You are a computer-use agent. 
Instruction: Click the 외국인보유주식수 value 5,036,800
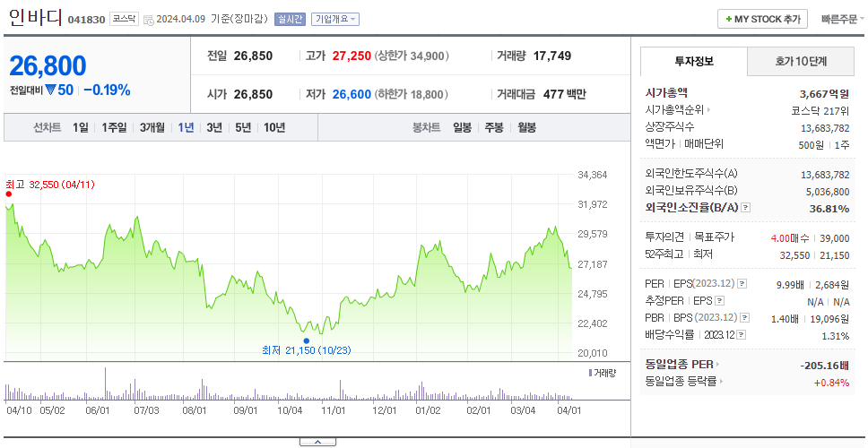click(828, 192)
